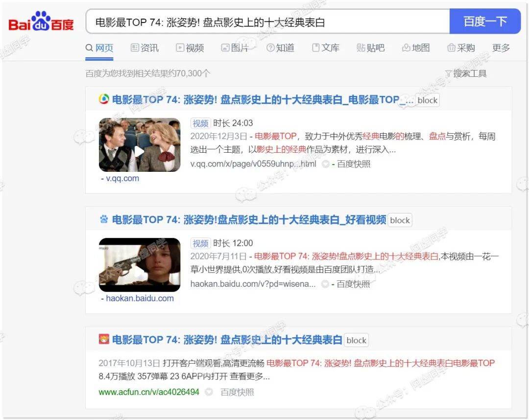Click block tag on the v.qq.com result

pyautogui.click(x=427, y=100)
